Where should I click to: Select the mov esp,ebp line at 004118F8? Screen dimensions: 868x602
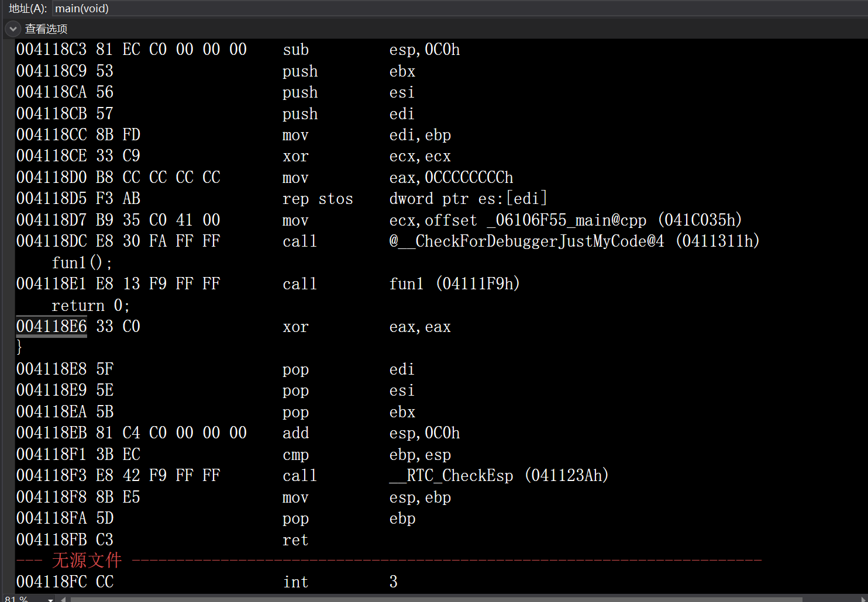click(x=234, y=497)
